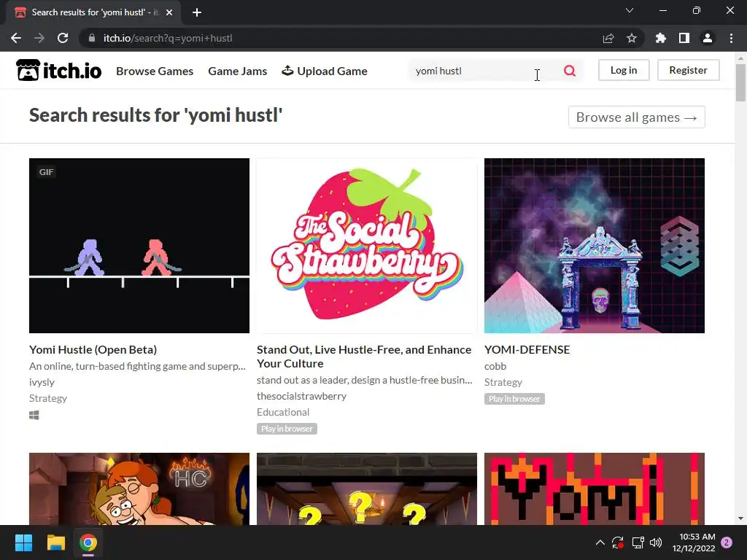Click Windows platform icon under Yomi Hustle
Image resolution: width=747 pixels, height=560 pixels.
34,415
